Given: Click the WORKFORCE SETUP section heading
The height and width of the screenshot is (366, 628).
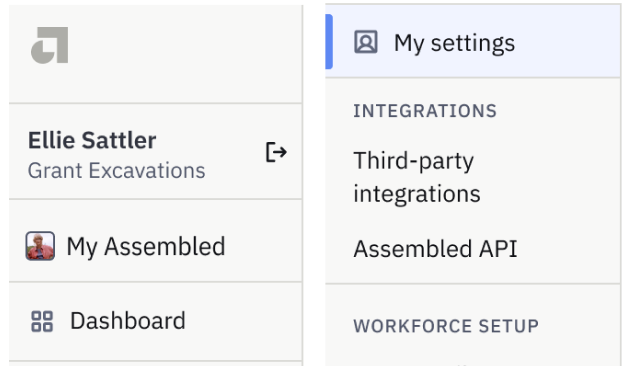Looking at the screenshot, I should (446, 326).
